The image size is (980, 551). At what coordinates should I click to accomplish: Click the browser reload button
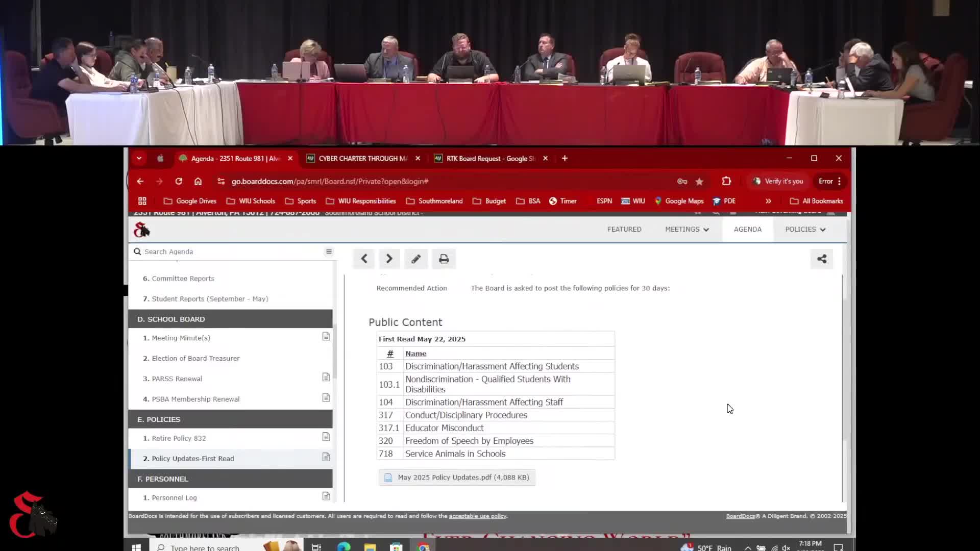(179, 181)
